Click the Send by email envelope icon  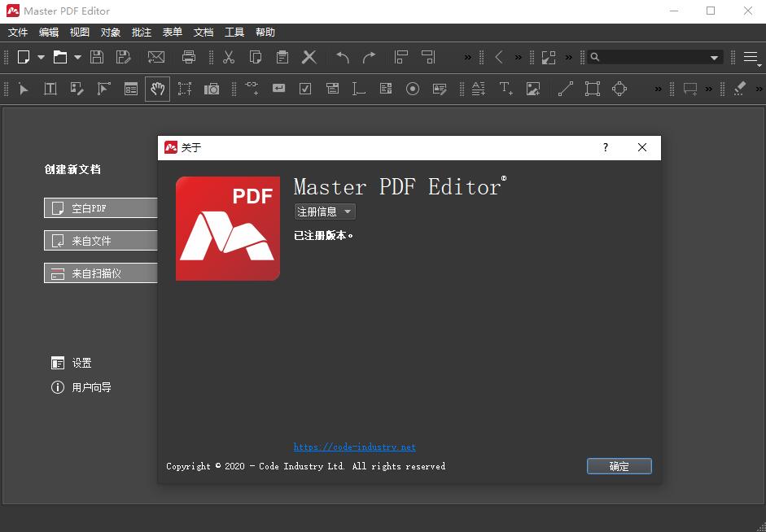tap(155, 57)
